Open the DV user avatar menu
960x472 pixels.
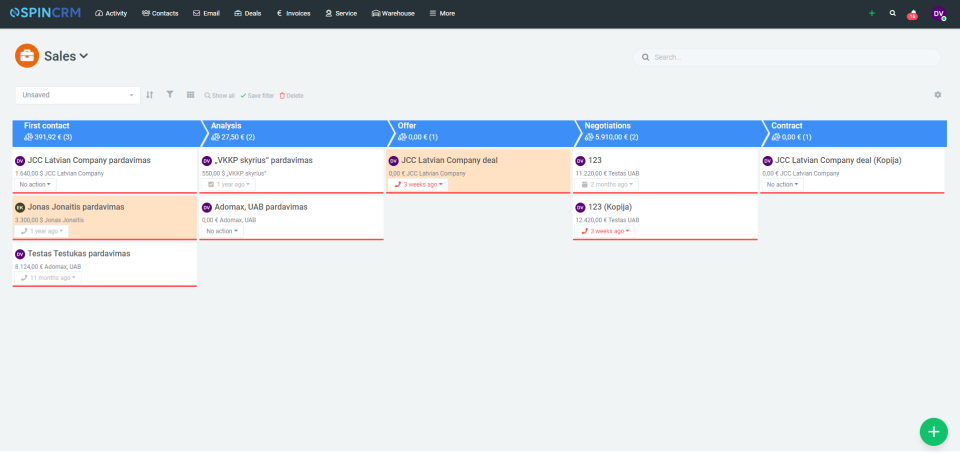click(x=939, y=13)
